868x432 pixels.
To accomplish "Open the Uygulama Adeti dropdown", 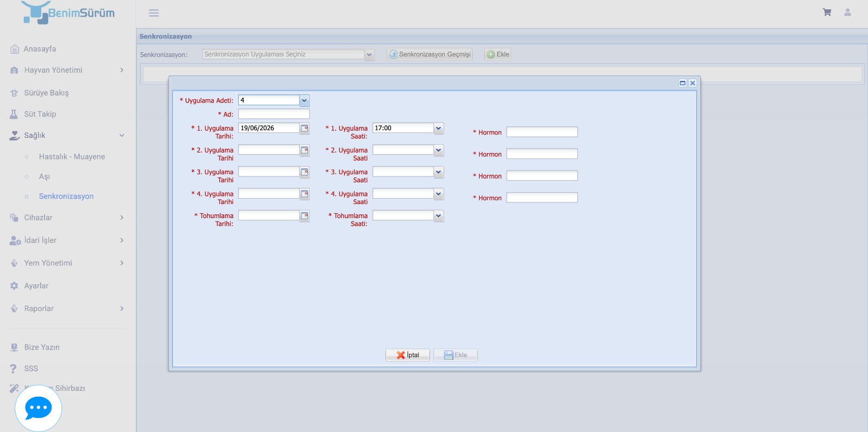I will coord(304,100).
